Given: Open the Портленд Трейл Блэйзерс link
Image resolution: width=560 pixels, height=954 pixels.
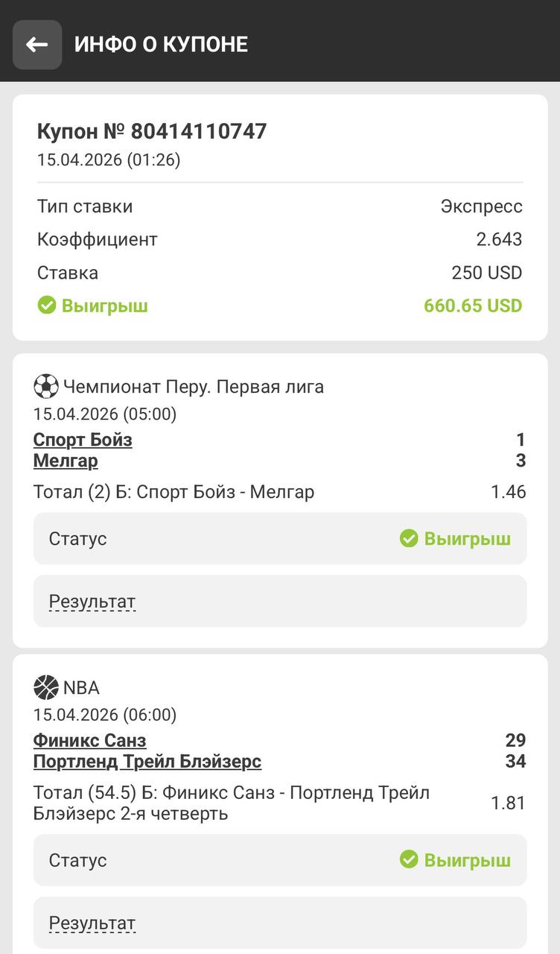Looking at the screenshot, I should point(147,761).
